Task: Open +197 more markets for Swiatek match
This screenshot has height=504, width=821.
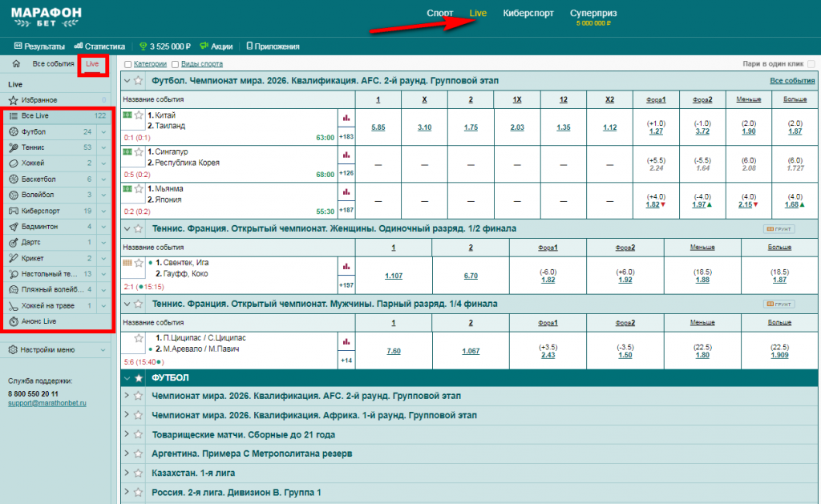Action: [346, 285]
